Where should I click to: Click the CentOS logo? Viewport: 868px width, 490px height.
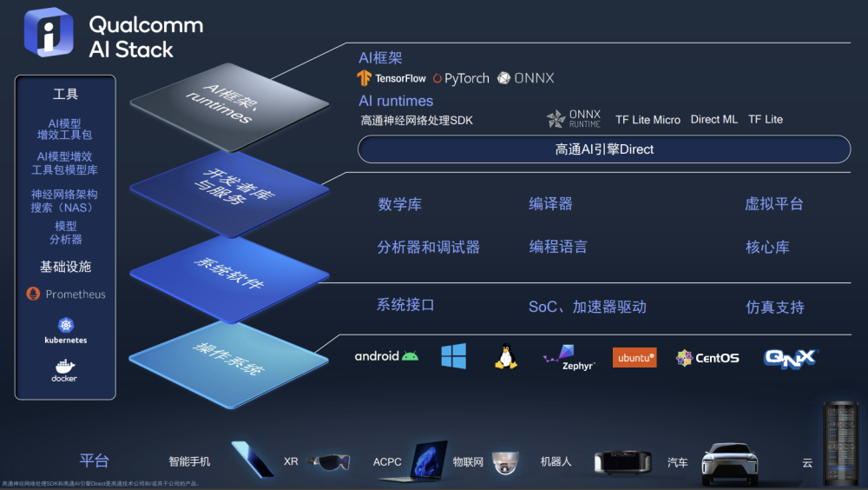(x=707, y=358)
